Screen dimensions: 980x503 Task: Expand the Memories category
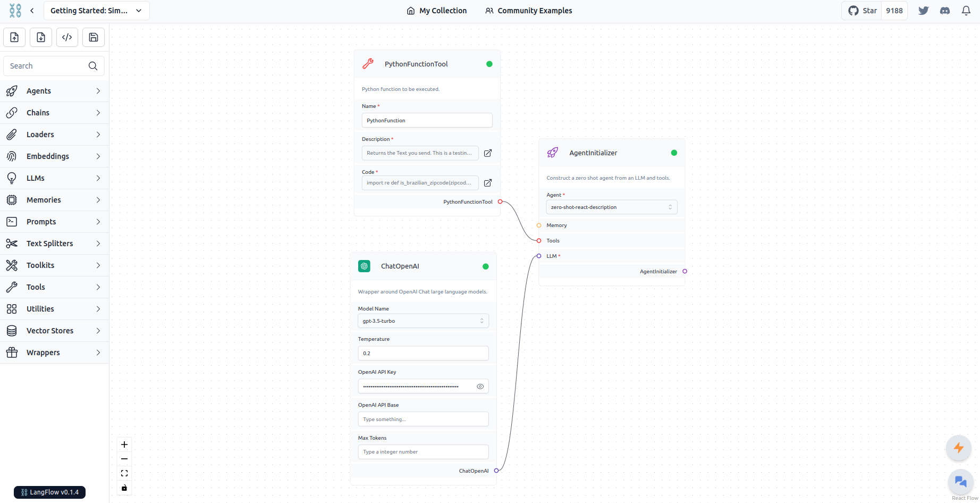click(x=54, y=200)
